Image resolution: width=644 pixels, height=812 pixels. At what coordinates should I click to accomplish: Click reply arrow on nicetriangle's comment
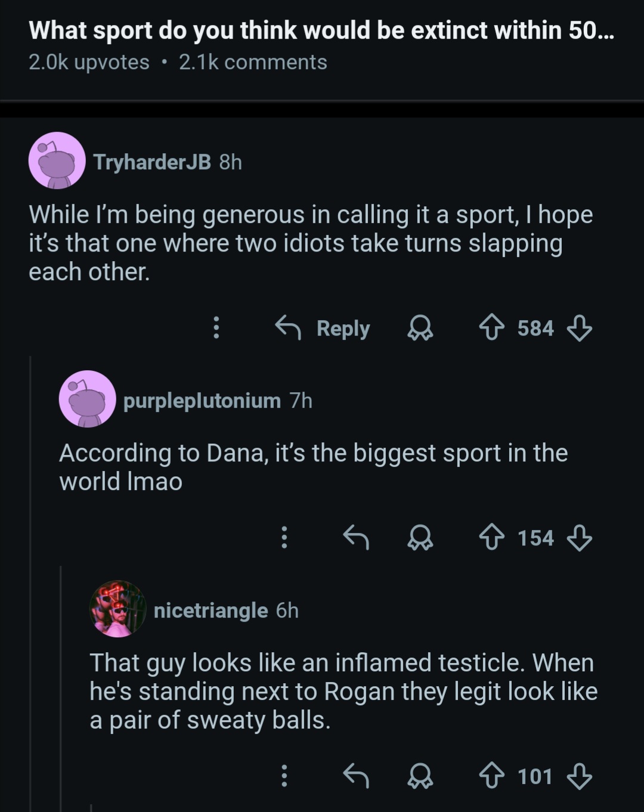coord(356,777)
